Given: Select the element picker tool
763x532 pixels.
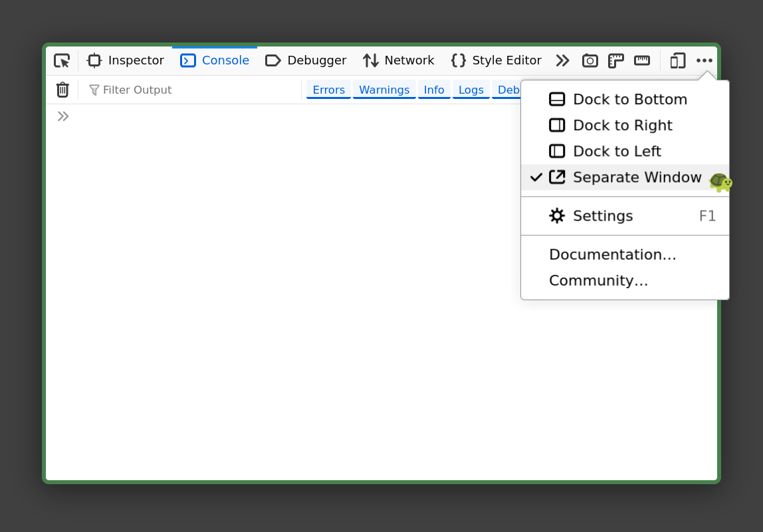Looking at the screenshot, I should [x=62, y=60].
